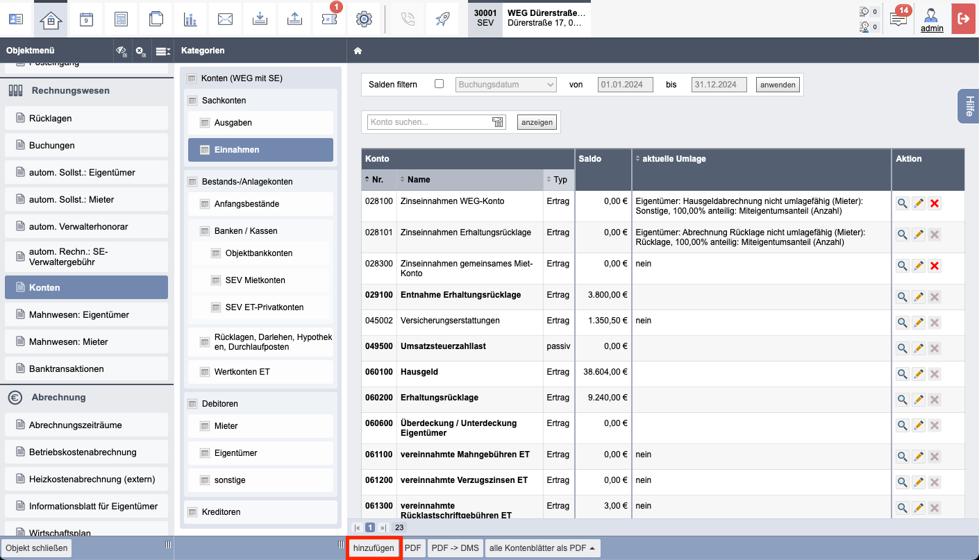The height and width of the screenshot is (560, 979).
Task: Open Anfangsbestände category
Action: [x=260, y=204]
